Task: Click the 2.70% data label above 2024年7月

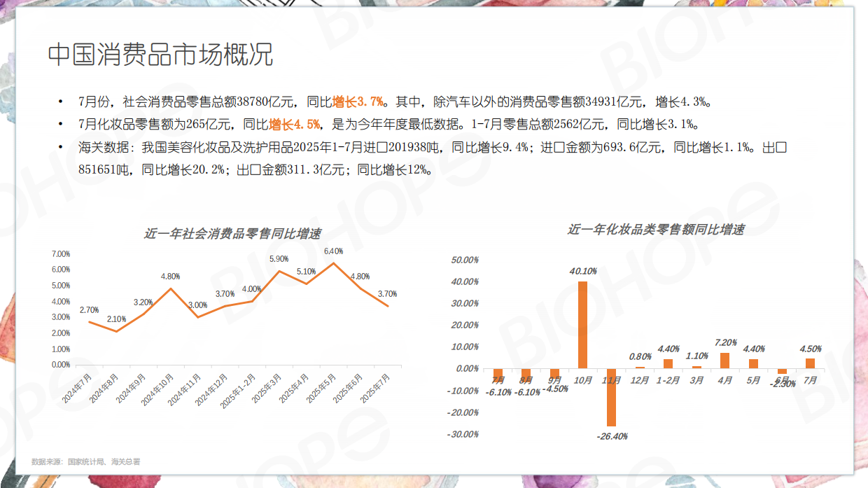Action: point(89,310)
